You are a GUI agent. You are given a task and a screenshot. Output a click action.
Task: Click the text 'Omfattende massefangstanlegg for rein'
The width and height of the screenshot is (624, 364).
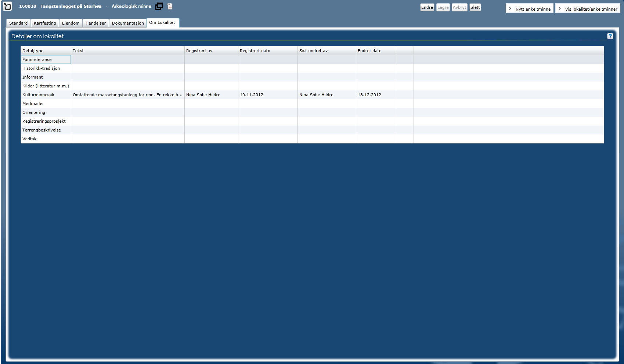113,95
